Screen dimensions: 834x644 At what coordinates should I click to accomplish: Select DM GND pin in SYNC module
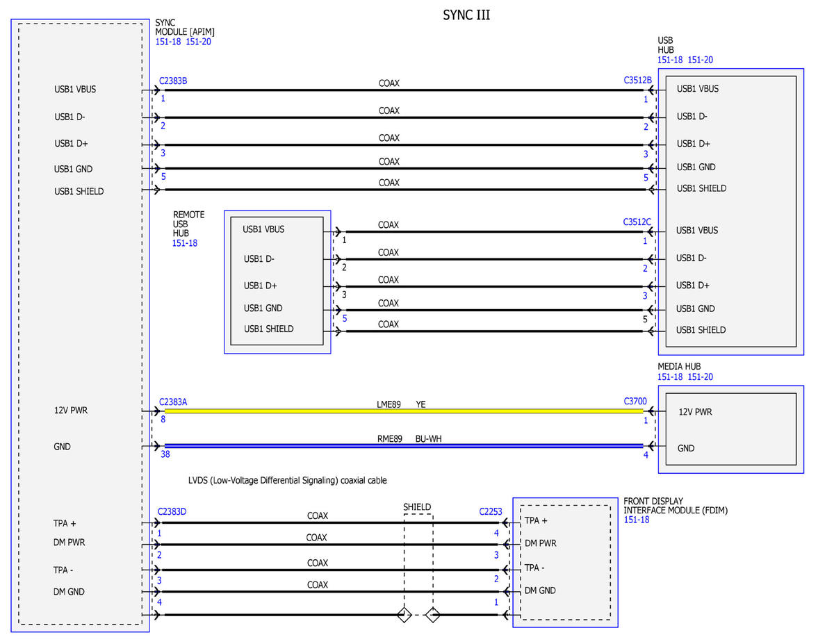tap(69, 592)
